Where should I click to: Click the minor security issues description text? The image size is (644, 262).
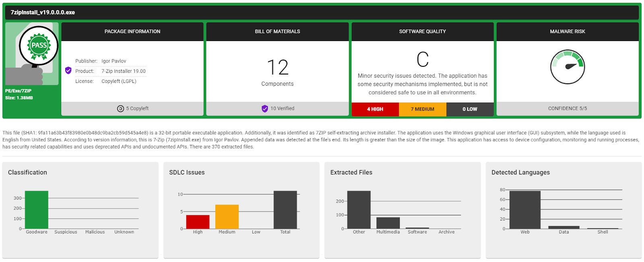pos(423,84)
